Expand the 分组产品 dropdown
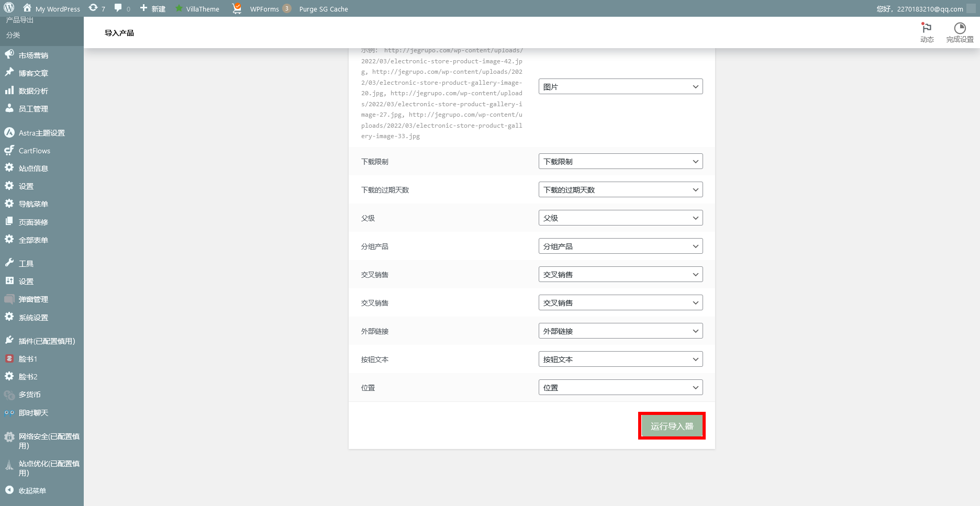 [620, 246]
